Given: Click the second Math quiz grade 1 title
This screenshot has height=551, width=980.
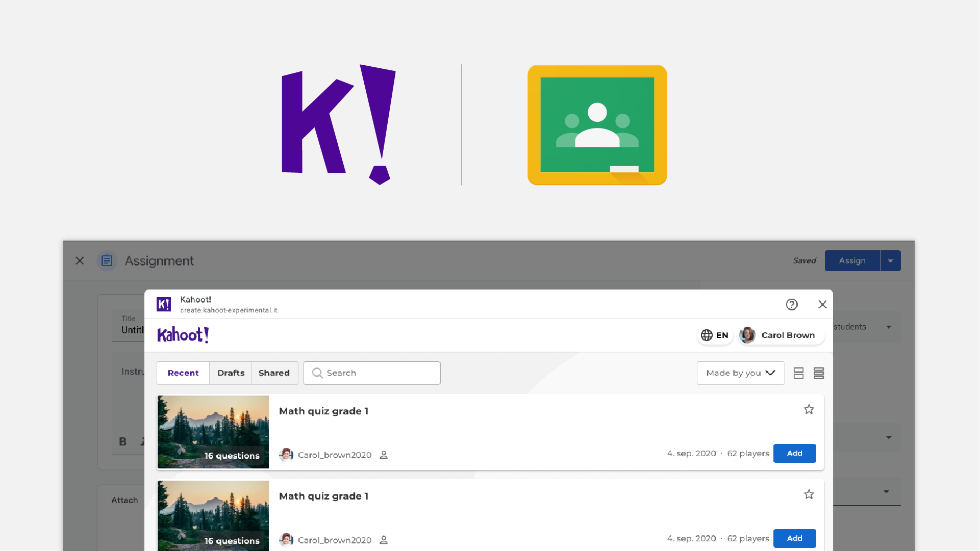Looking at the screenshot, I should [323, 496].
